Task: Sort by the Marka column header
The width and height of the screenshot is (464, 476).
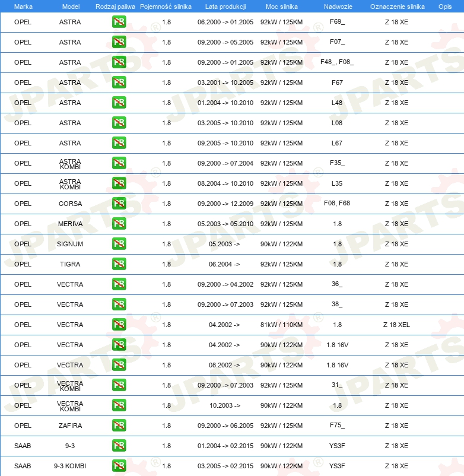Action: tap(23, 7)
